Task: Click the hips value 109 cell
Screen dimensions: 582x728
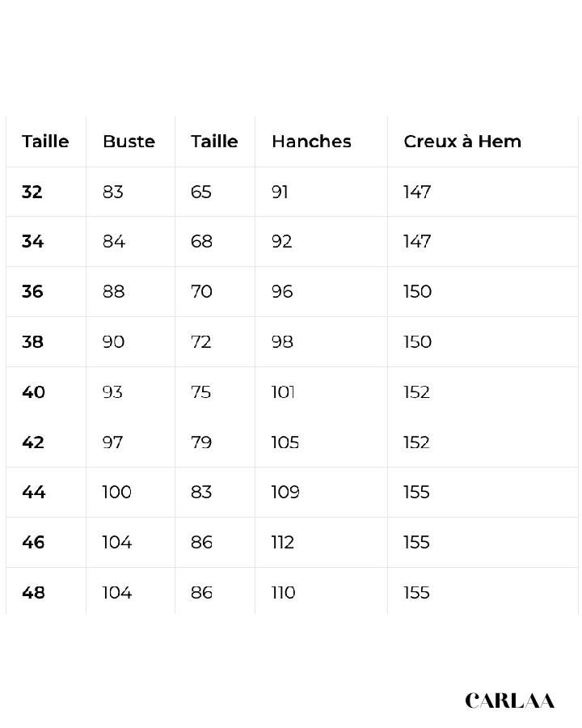Action: click(285, 492)
